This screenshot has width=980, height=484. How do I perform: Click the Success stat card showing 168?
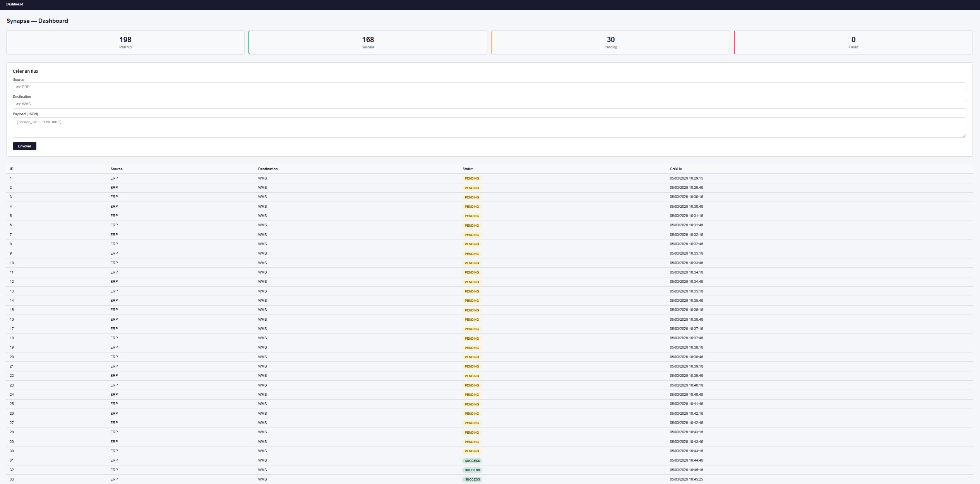368,42
